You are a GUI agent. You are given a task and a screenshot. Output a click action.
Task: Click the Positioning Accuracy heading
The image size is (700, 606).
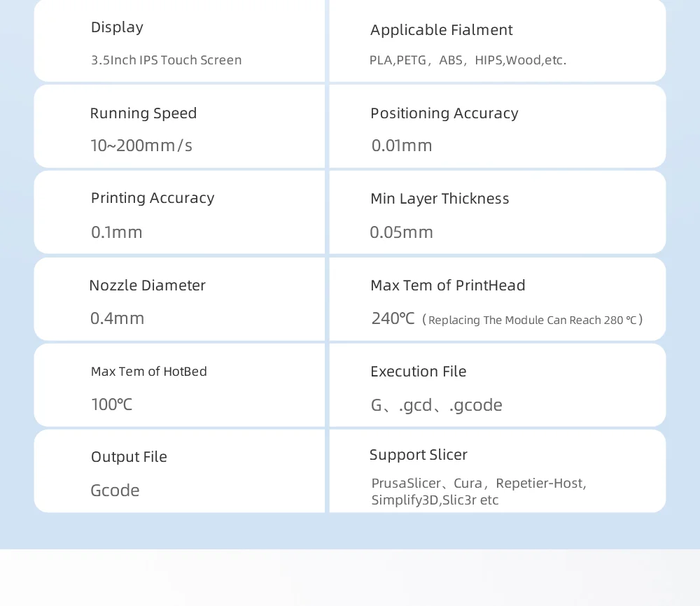444,113
